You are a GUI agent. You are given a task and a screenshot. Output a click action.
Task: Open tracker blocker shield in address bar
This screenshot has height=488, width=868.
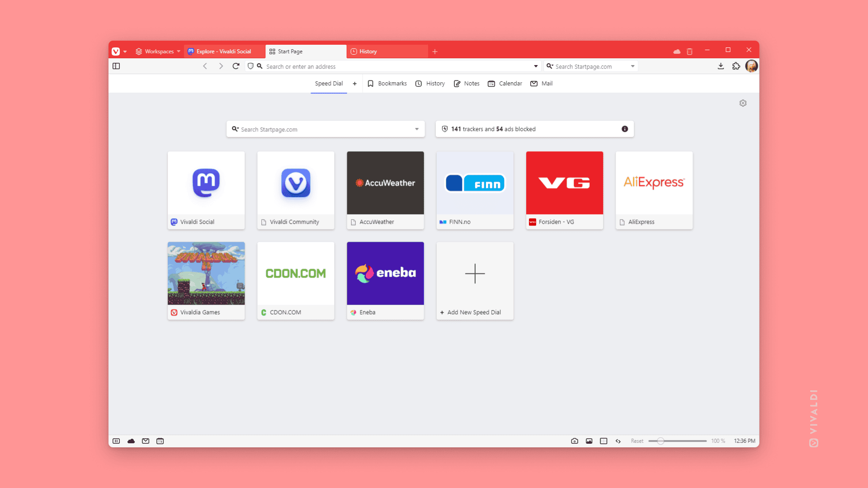pos(250,66)
